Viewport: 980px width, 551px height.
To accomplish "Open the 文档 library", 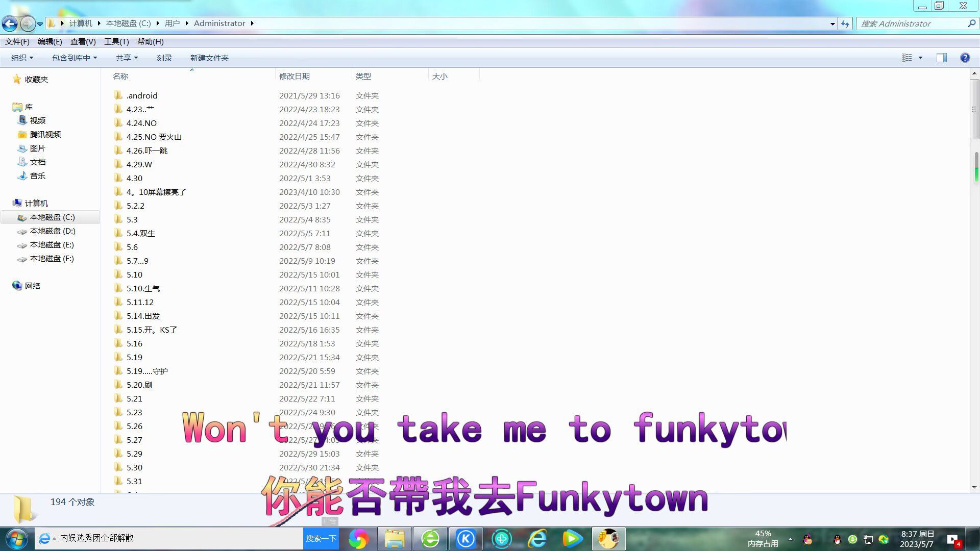I will tap(37, 162).
